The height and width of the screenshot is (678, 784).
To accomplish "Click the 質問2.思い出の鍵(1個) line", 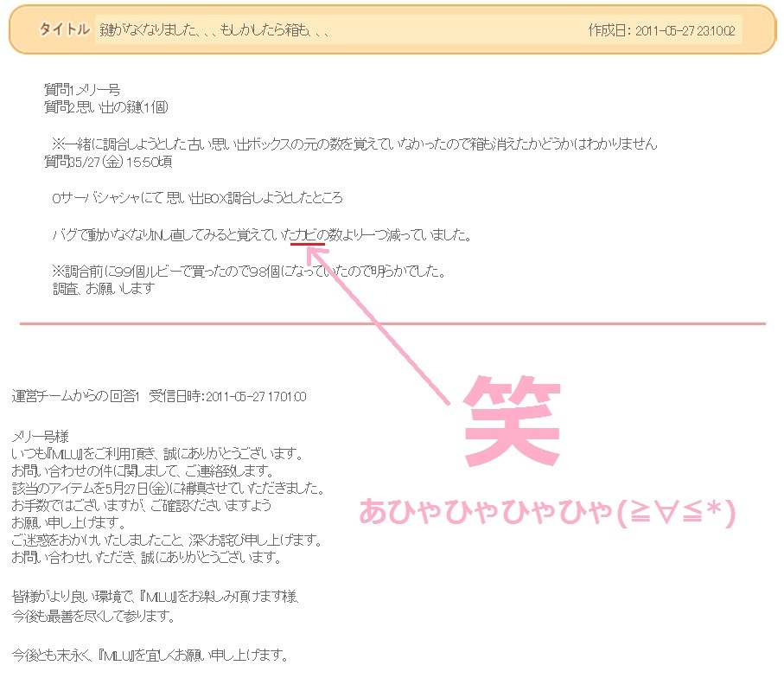I will point(105,107).
